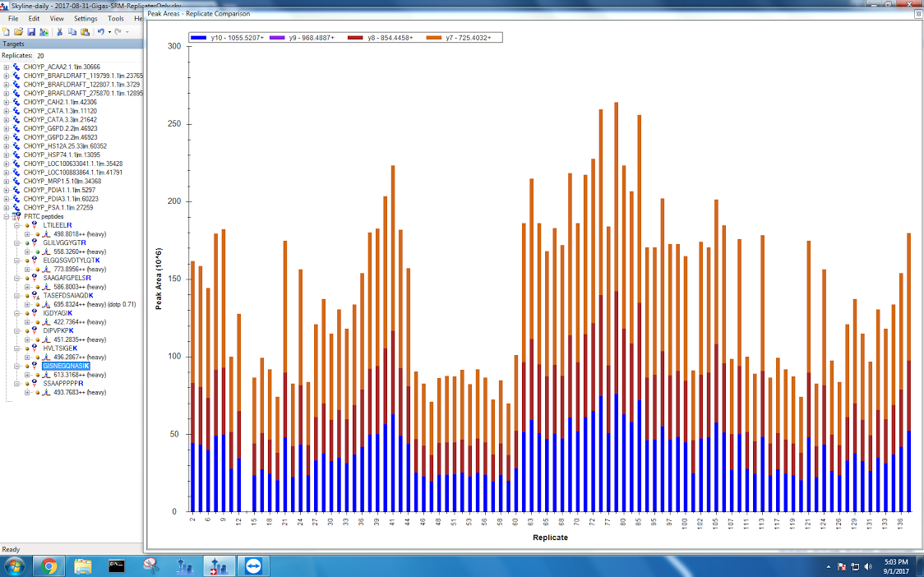Open the View menu
Viewport: 924px width, 577px height.
[57, 18]
